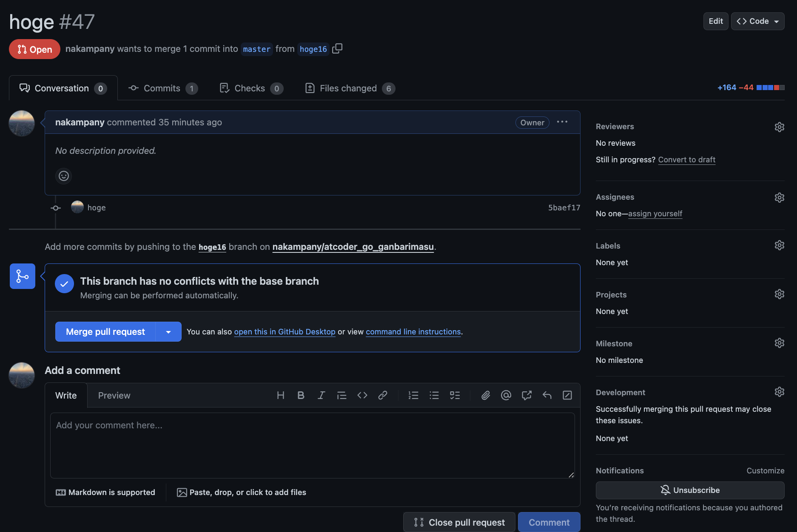Copy the hoge16 branch name icon
797x532 pixels.
[337, 49]
